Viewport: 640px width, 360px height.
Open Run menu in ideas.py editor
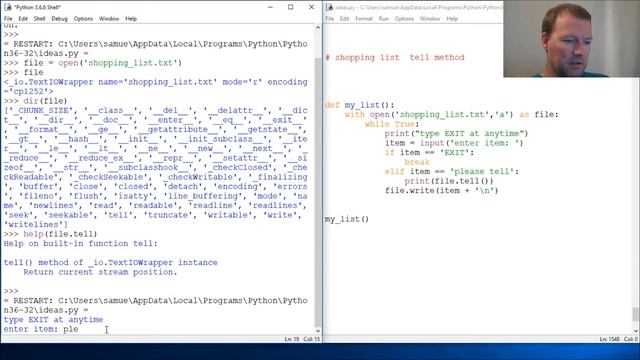point(384,19)
